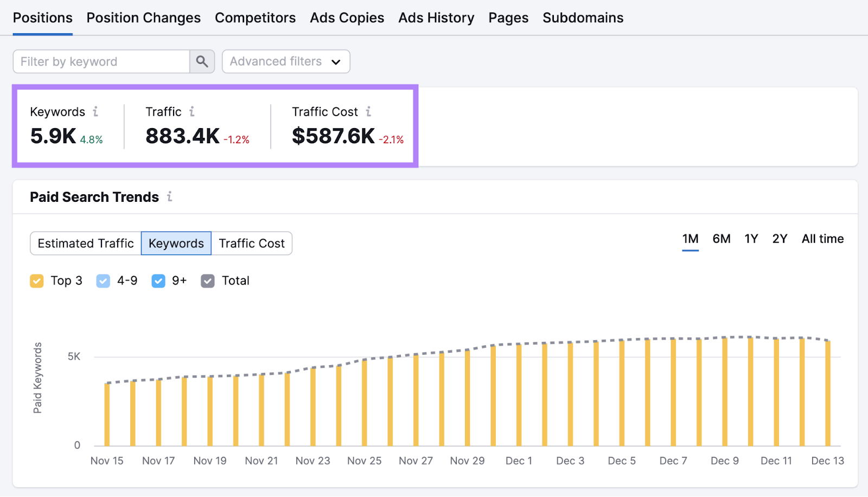Viewport: 868px width, 497px height.
Task: Select the Estimated Traffic chart view
Action: [85, 243]
